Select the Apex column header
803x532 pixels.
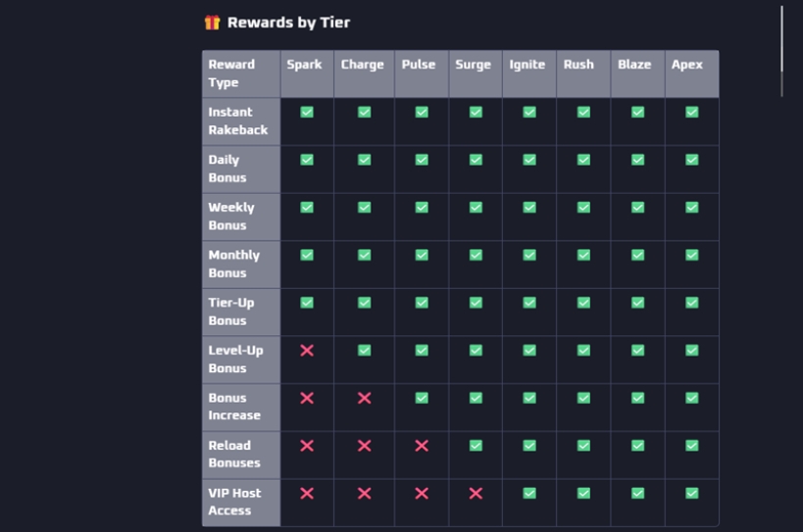coord(687,65)
